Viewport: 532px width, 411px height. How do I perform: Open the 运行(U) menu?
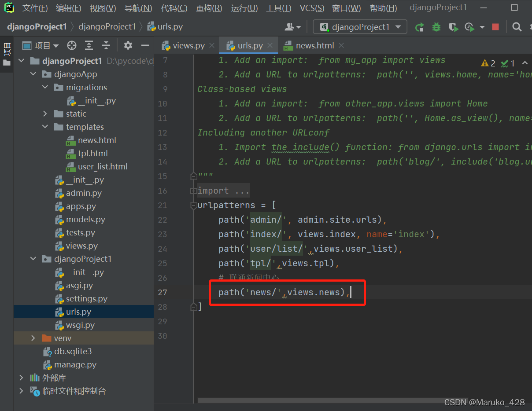pos(244,8)
